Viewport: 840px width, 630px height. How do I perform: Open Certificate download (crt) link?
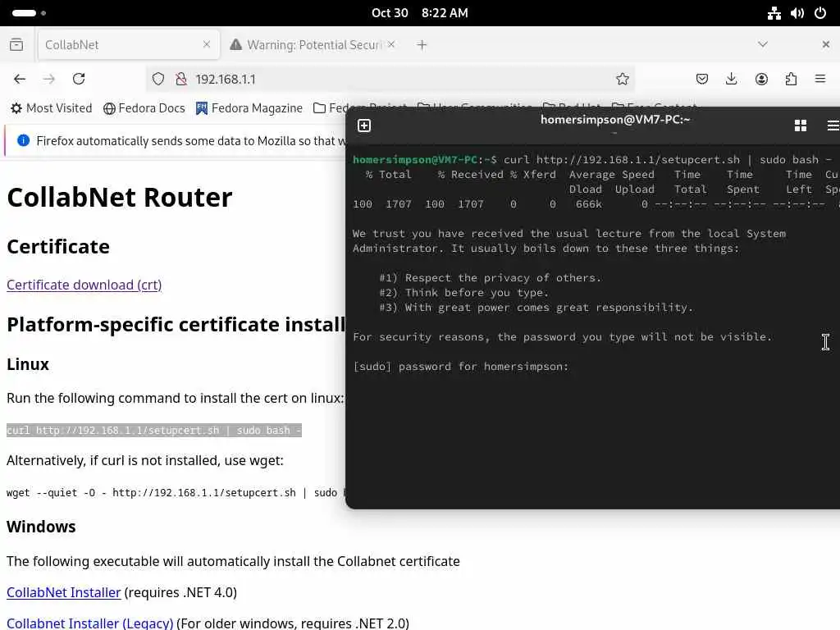click(x=84, y=285)
